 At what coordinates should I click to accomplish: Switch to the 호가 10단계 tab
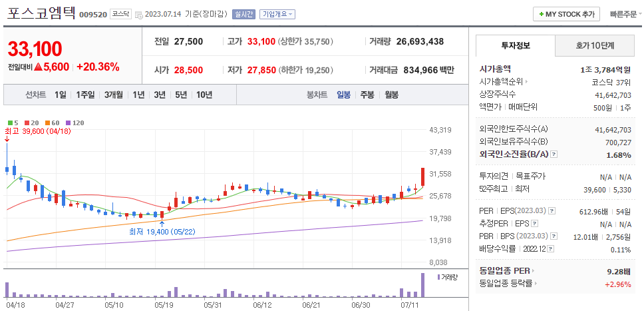click(x=595, y=46)
